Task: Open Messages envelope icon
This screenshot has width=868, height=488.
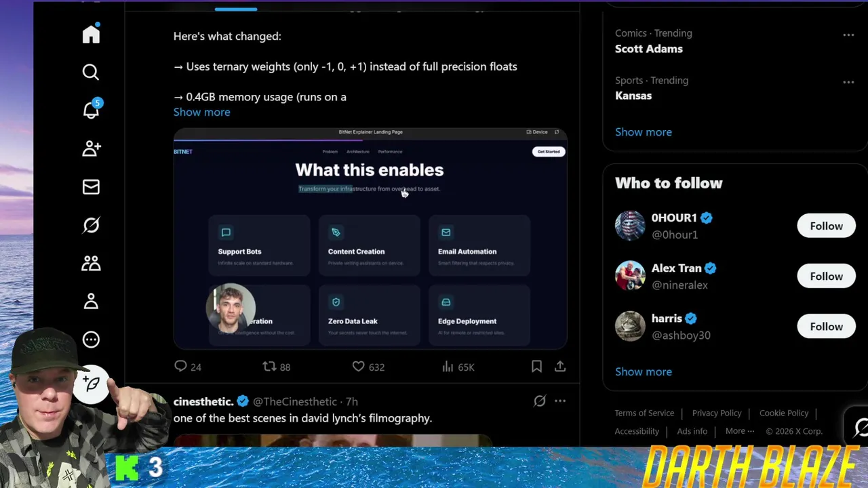Action: [x=91, y=186]
